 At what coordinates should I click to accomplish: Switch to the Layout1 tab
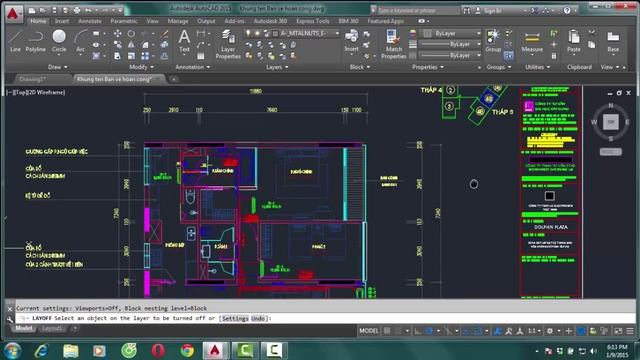click(52, 328)
